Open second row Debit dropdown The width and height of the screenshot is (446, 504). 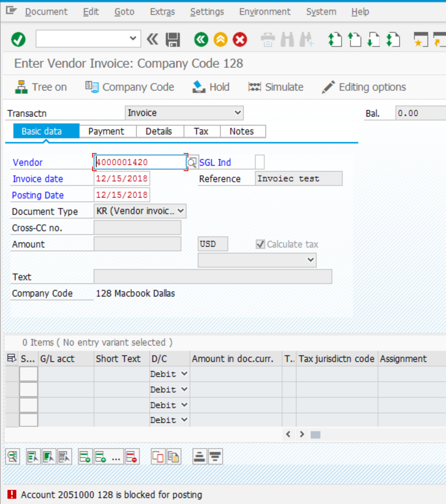tap(184, 389)
